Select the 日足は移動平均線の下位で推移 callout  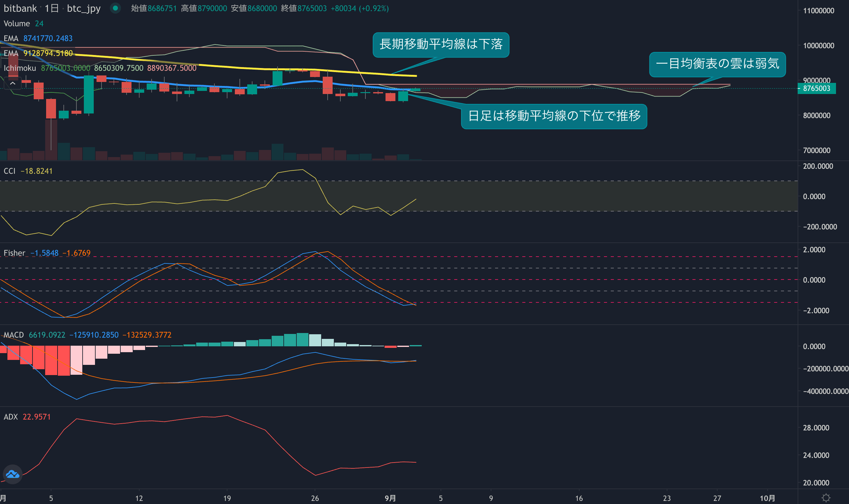554,116
